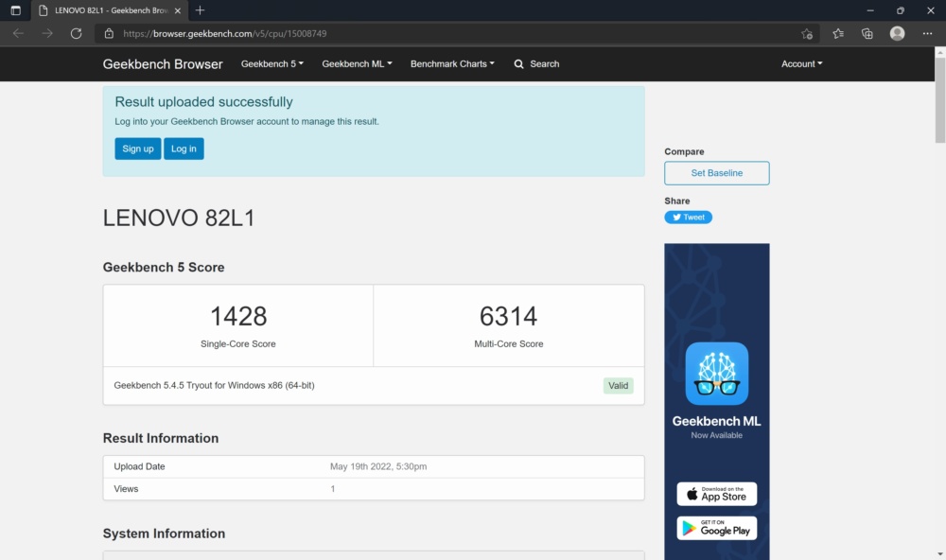The image size is (946, 560).
Task: Go back to the previous page
Action: coord(18,34)
